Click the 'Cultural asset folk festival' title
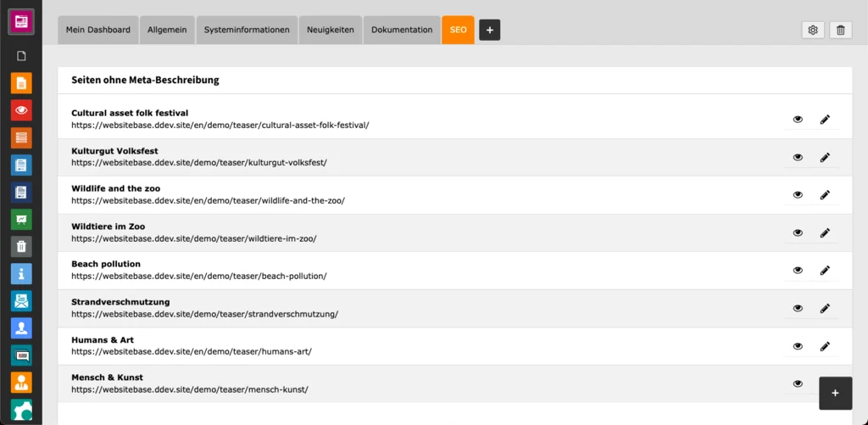The image size is (868, 425). pos(130,113)
